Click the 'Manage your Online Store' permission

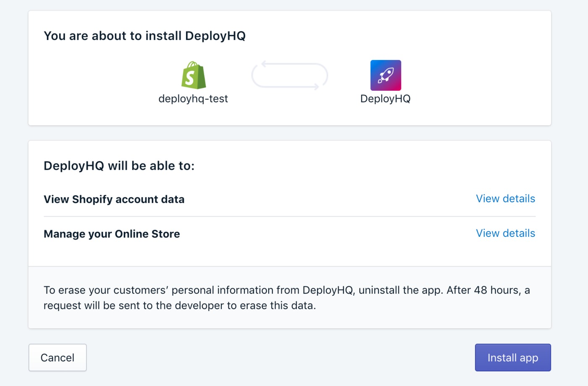112,234
